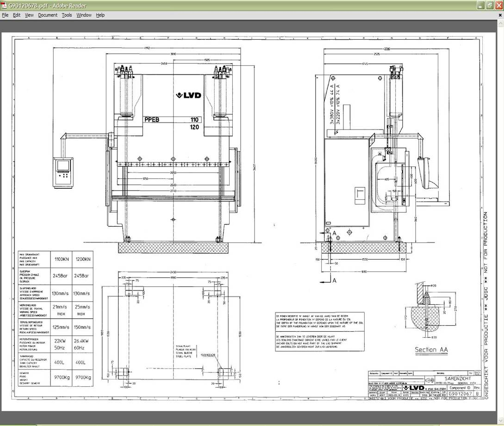Open the Help menu
Screen dimensions: 504x426
coord(100,15)
